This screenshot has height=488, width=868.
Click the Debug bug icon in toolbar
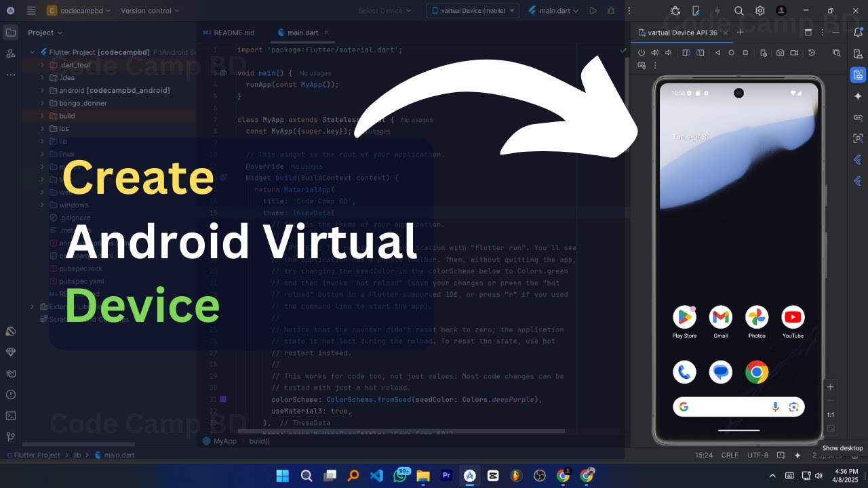[612, 11]
